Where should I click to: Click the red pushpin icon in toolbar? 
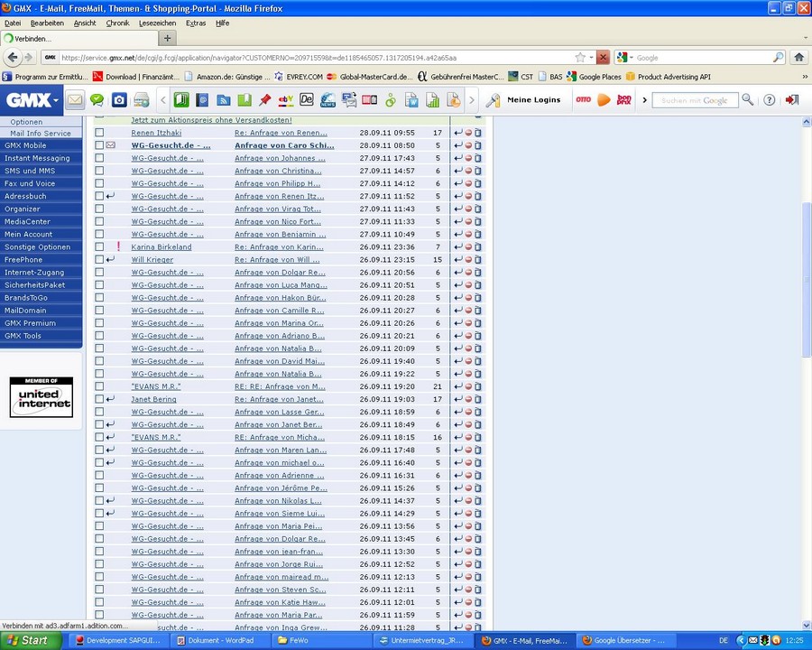coord(265,100)
